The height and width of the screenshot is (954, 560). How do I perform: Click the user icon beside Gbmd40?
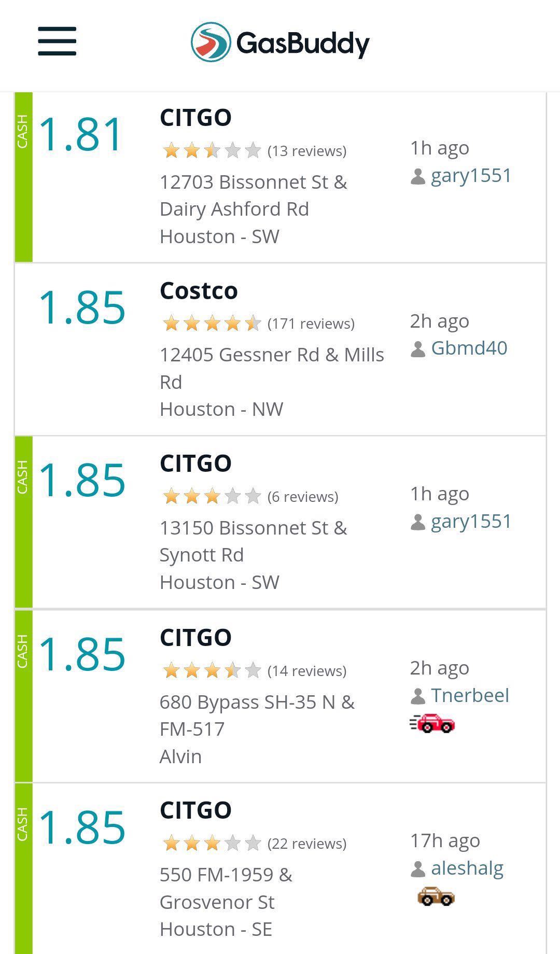418,349
